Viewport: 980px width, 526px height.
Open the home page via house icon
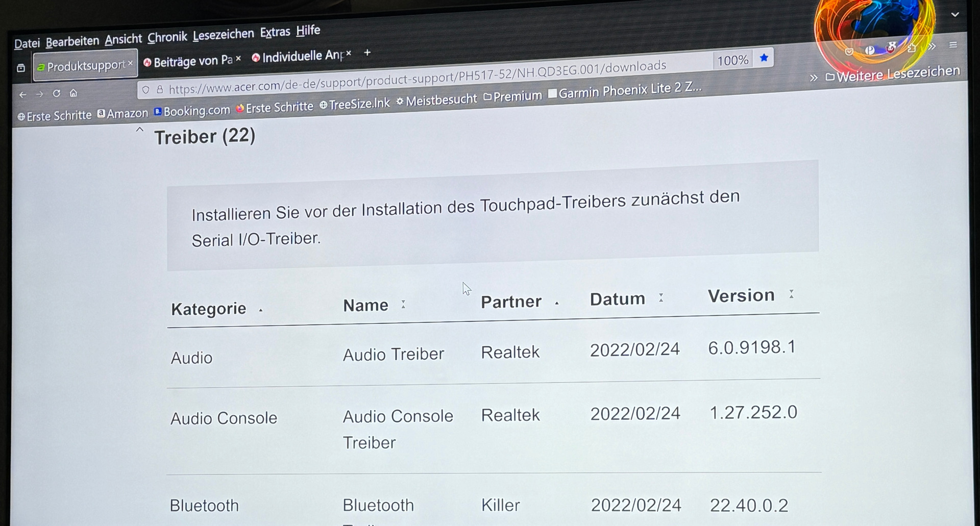point(73,93)
